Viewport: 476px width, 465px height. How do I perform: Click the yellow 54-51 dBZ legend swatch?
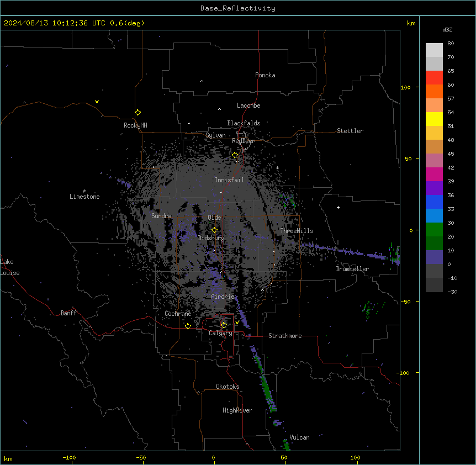pos(434,119)
